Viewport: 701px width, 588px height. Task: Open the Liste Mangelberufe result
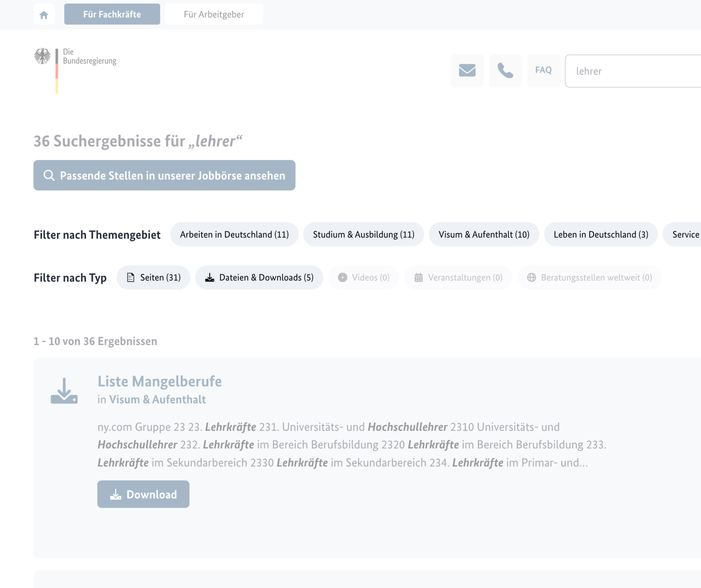coord(160,381)
